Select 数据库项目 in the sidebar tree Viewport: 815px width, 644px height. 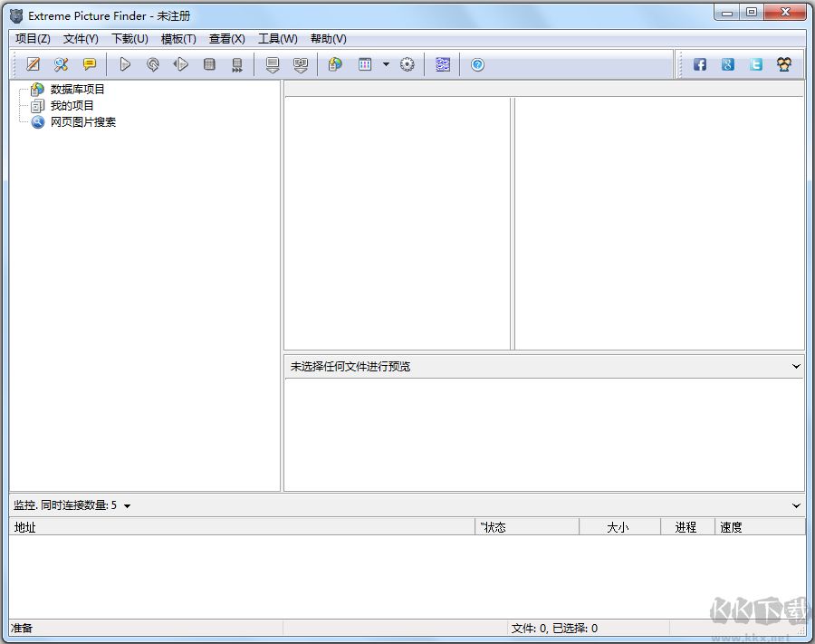[75, 88]
